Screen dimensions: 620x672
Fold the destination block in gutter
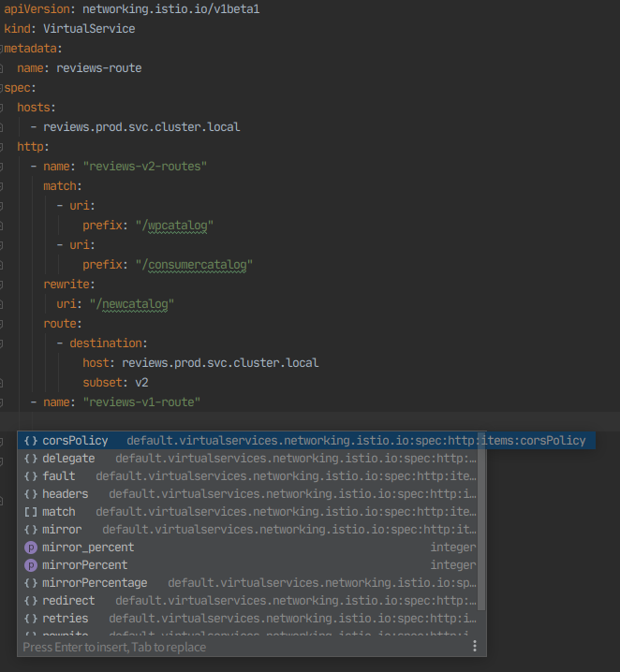point(2,343)
